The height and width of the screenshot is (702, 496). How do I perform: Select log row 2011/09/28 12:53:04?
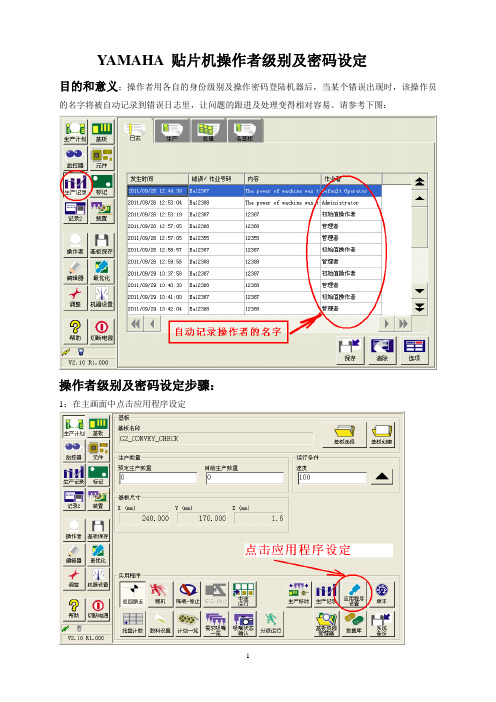254,202
